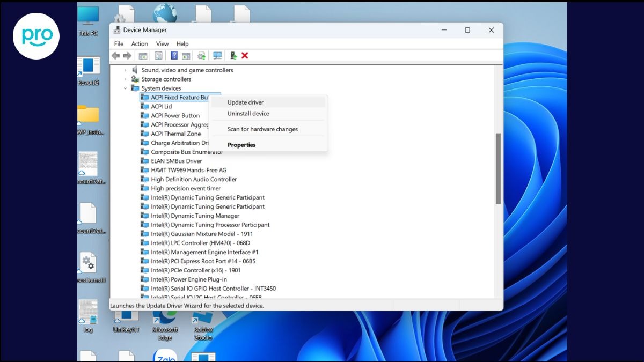Open the Action menu

(x=140, y=44)
